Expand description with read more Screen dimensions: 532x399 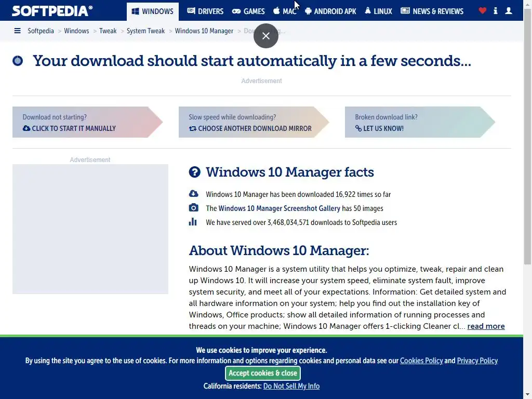[x=486, y=326]
